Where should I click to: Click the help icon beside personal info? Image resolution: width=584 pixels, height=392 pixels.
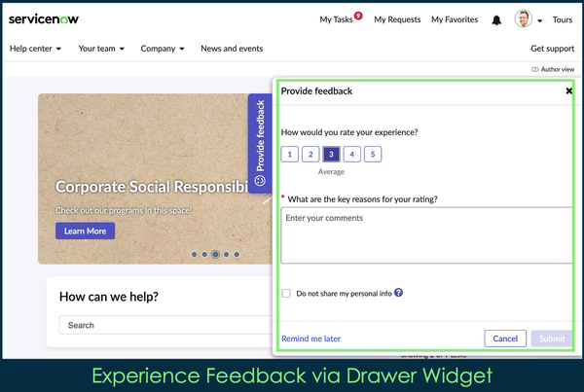(398, 293)
